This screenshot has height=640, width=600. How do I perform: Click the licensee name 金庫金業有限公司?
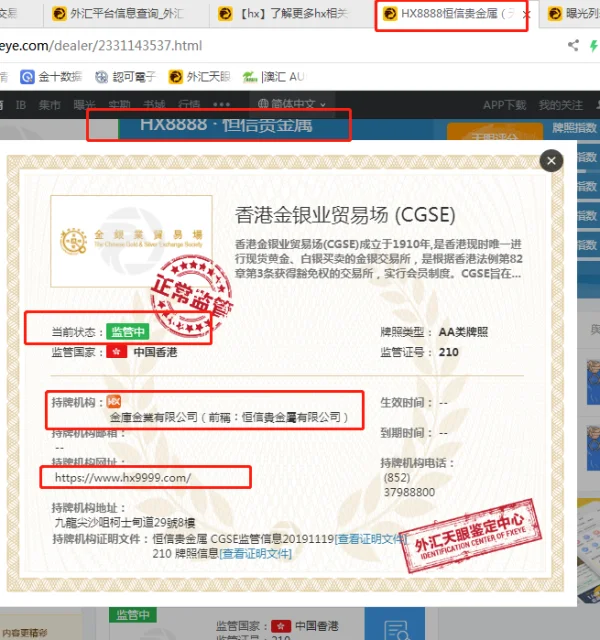[x=154, y=417]
